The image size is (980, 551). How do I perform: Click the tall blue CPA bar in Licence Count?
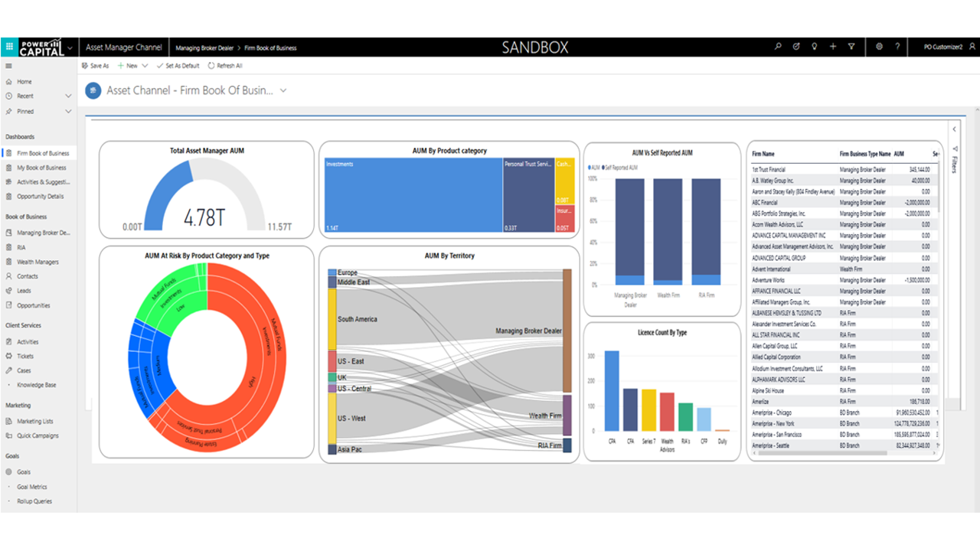click(x=612, y=390)
